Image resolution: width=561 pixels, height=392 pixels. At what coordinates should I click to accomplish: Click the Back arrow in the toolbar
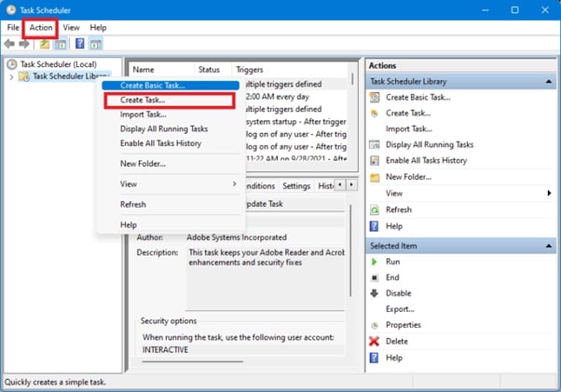[10, 44]
